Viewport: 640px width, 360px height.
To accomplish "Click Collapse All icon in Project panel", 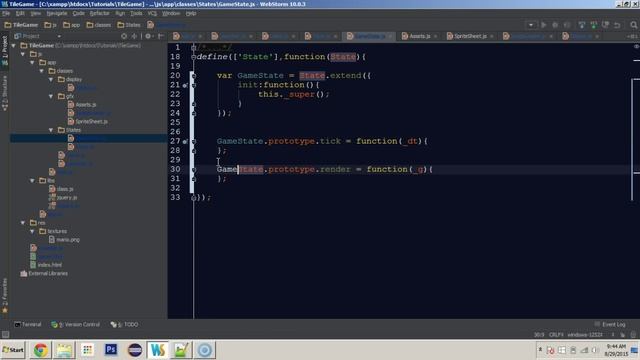I will tap(134, 36).
